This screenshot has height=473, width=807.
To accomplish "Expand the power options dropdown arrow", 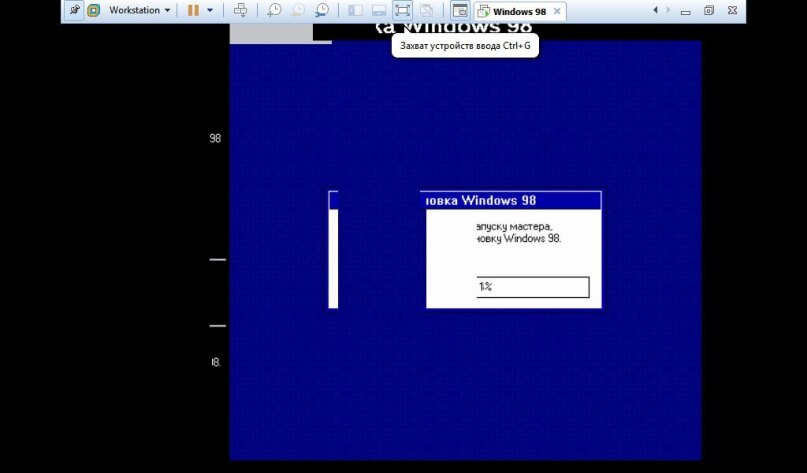I will (x=210, y=10).
